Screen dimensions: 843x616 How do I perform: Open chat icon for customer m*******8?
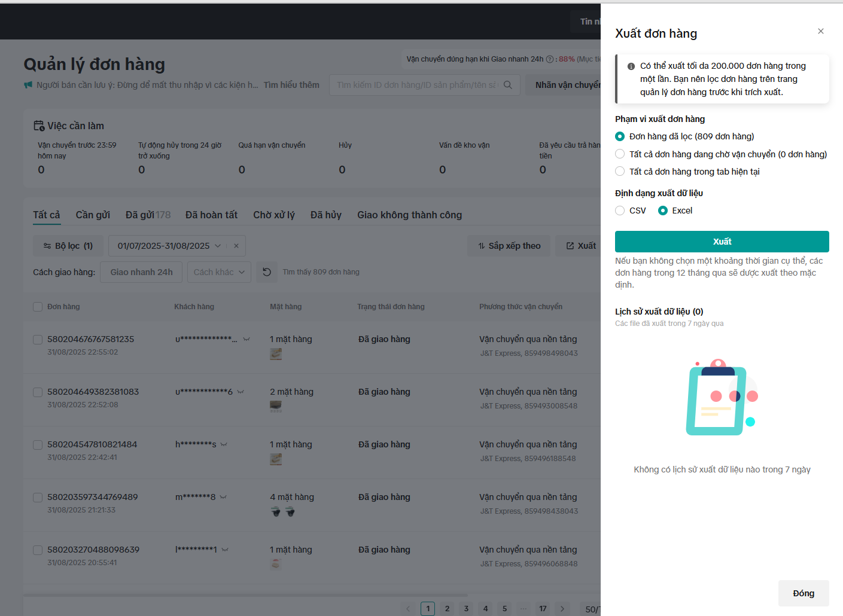[223, 497]
